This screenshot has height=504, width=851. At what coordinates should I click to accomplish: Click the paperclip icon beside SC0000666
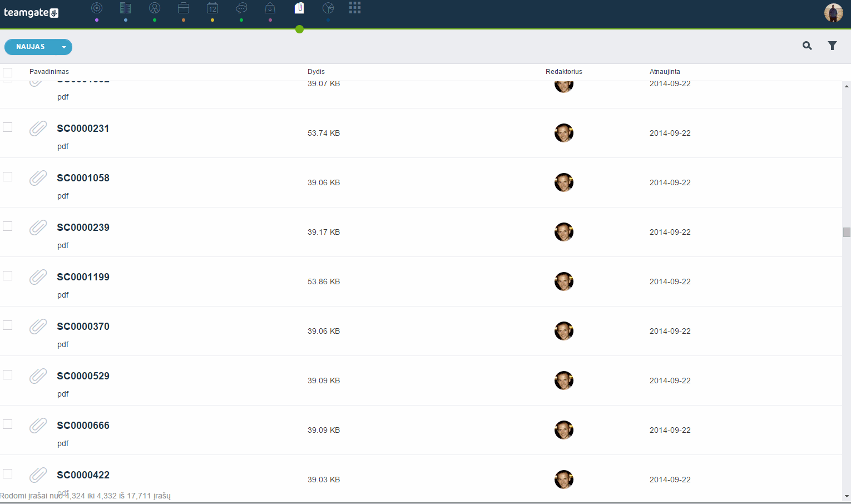tap(38, 426)
